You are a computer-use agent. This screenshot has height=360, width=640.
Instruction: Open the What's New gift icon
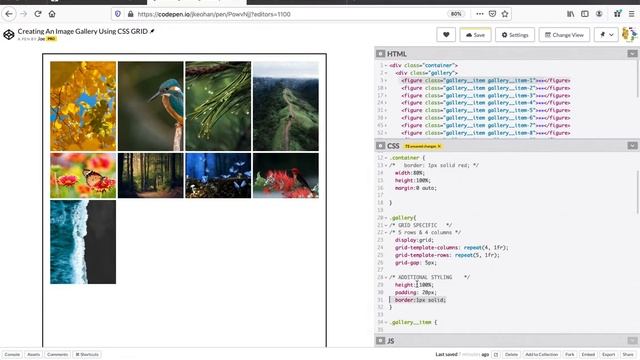pos(618,13)
